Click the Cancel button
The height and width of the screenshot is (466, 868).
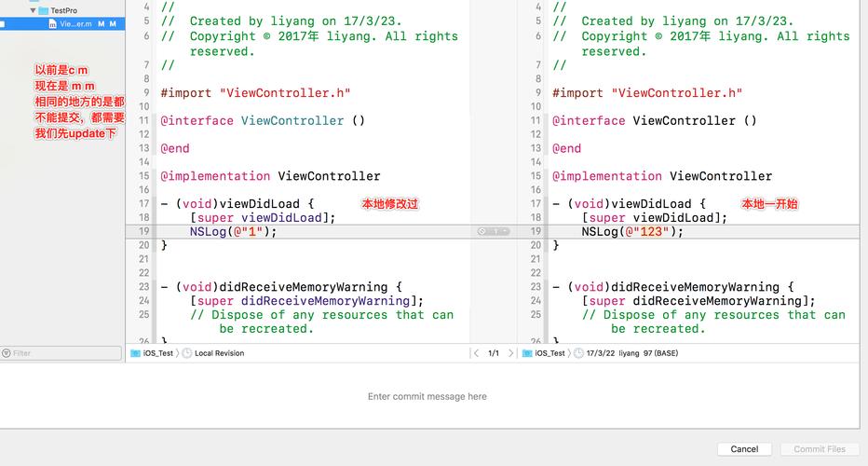click(744, 449)
